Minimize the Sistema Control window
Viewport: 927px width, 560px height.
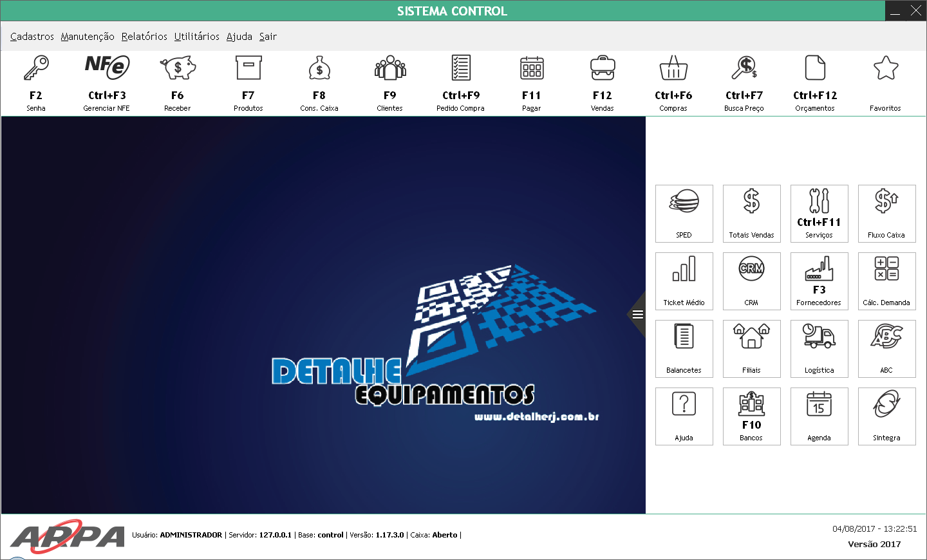(895, 11)
